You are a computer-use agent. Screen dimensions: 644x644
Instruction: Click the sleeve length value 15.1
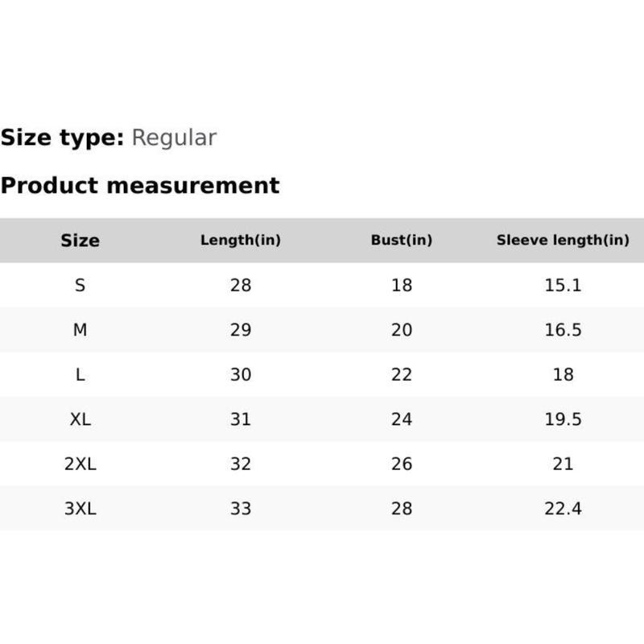[x=563, y=285]
